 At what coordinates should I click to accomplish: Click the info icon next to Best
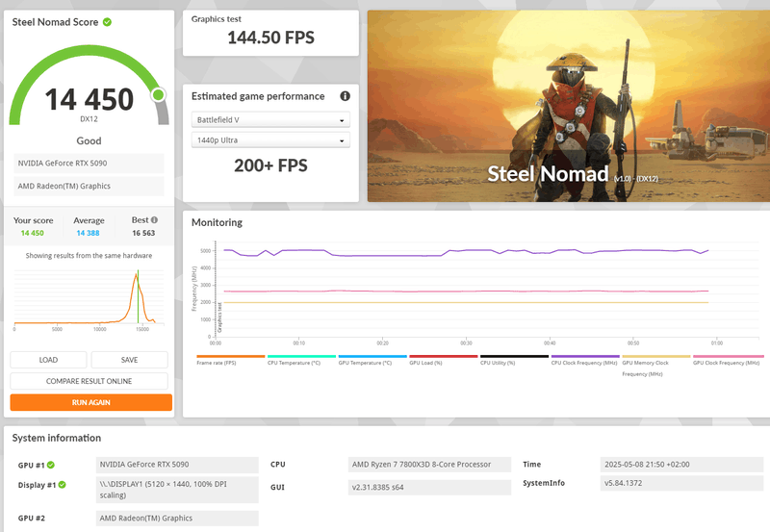(x=154, y=220)
